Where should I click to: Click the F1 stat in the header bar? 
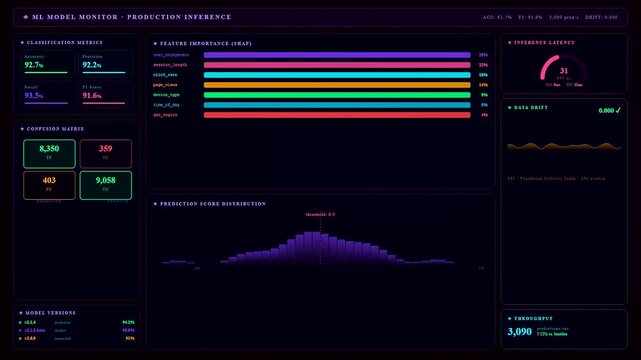(x=530, y=17)
